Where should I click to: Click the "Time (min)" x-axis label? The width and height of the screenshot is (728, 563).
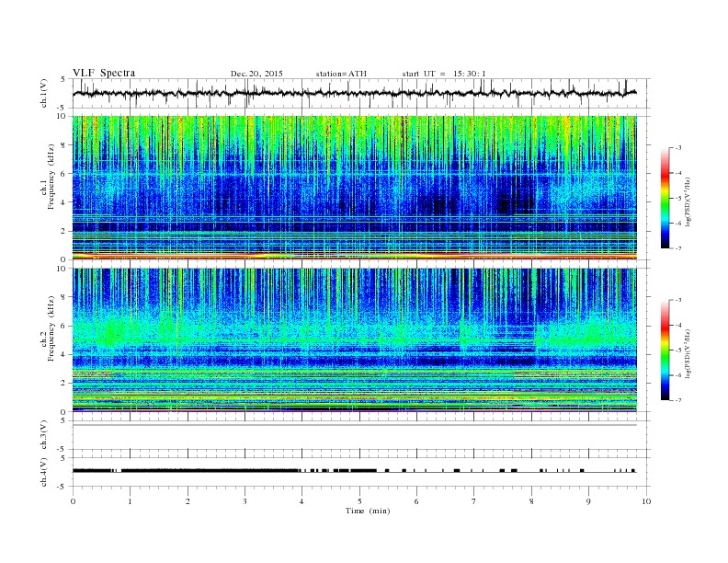[368, 511]
